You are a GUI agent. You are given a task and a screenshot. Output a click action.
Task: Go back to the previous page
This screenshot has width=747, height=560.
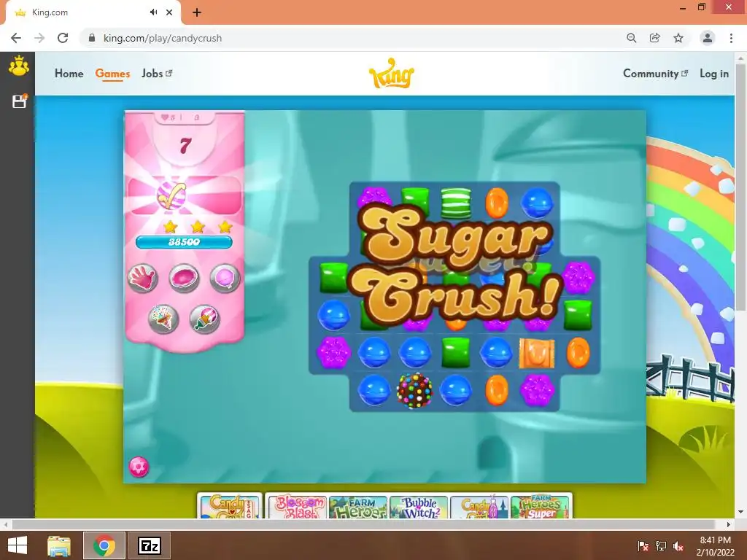pos(16,38)
